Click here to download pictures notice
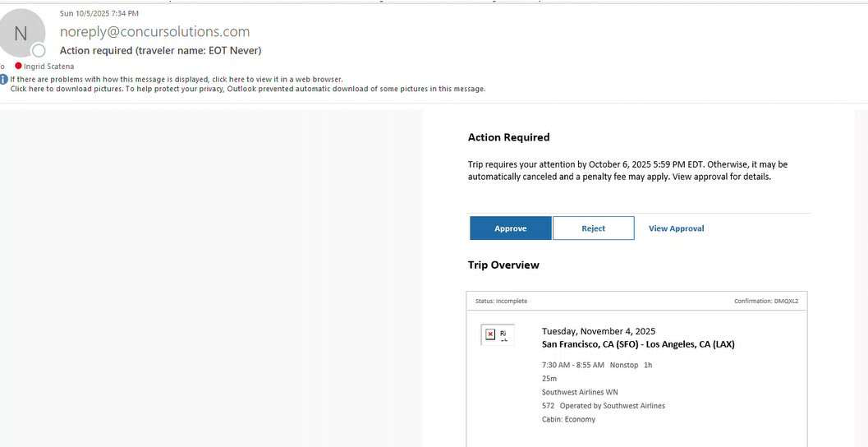This screenshot has height=447, width=868. 247,89
